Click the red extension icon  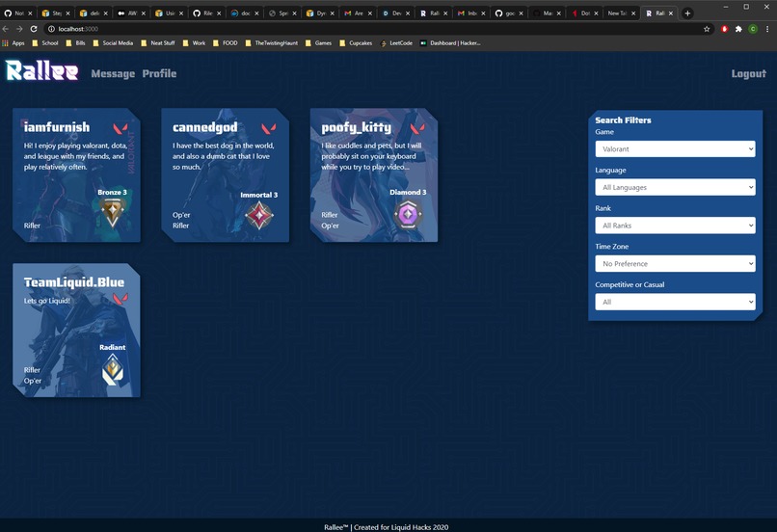(x=725, y=29)
